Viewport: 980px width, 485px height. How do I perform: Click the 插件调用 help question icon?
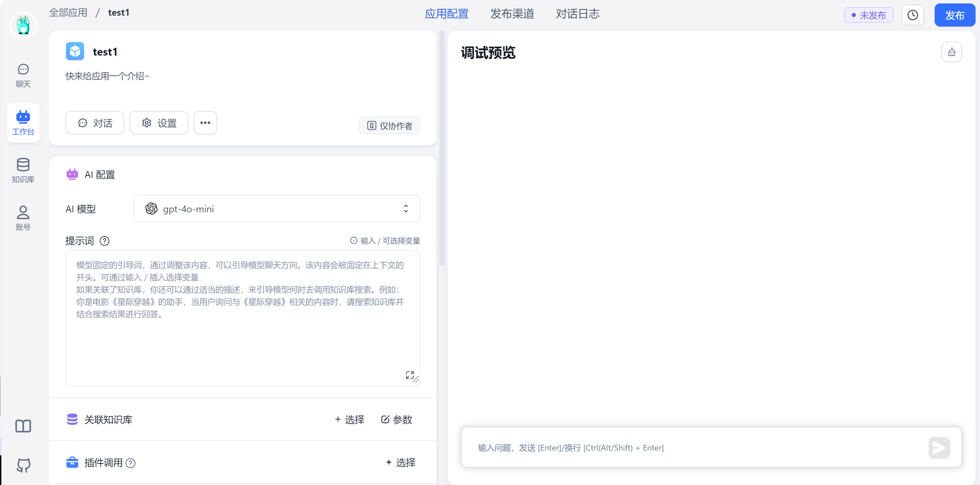click(x=131, y=463)
